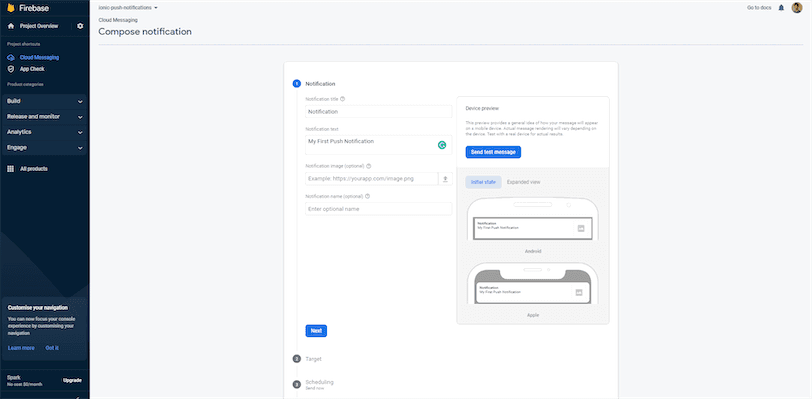Screen dimensions: 812x399
Task: Click the Cloud Messaging breadcrumb
Action: point(118,20)
